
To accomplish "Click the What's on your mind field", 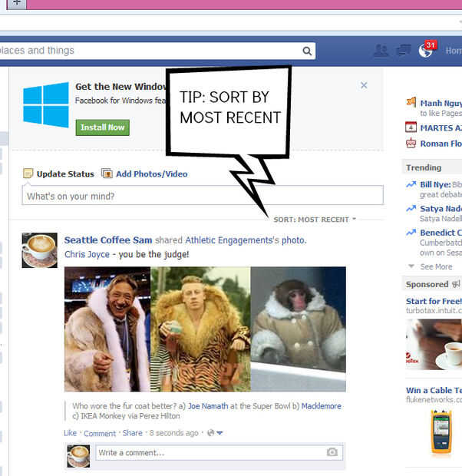I will click(203, 196).
